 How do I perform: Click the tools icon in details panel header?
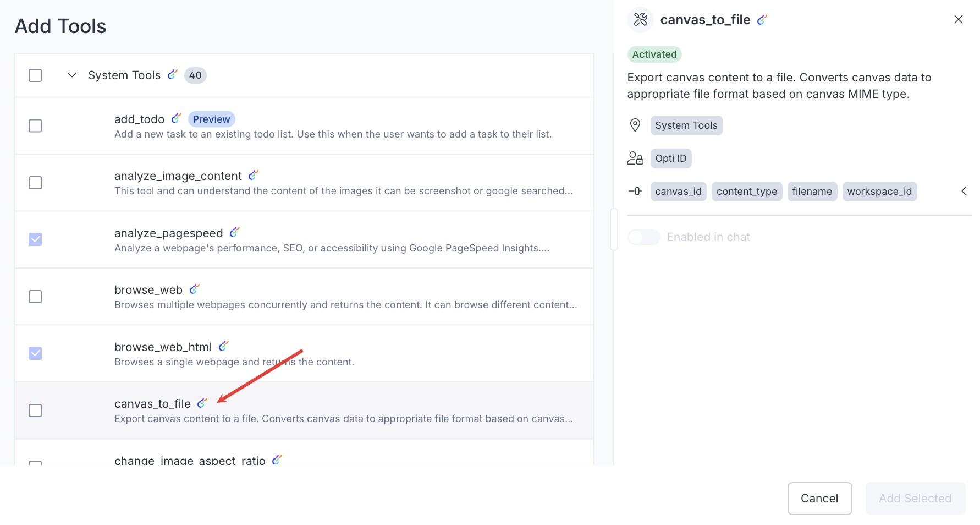coord(640,20)
